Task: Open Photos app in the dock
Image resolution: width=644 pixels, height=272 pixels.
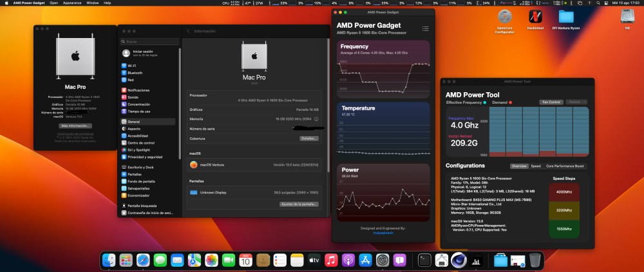Action: [x=211, y=260]
